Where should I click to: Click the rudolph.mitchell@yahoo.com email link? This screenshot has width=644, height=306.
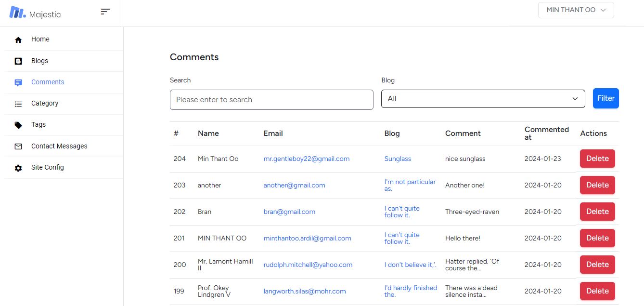click(x=308, y=265)
